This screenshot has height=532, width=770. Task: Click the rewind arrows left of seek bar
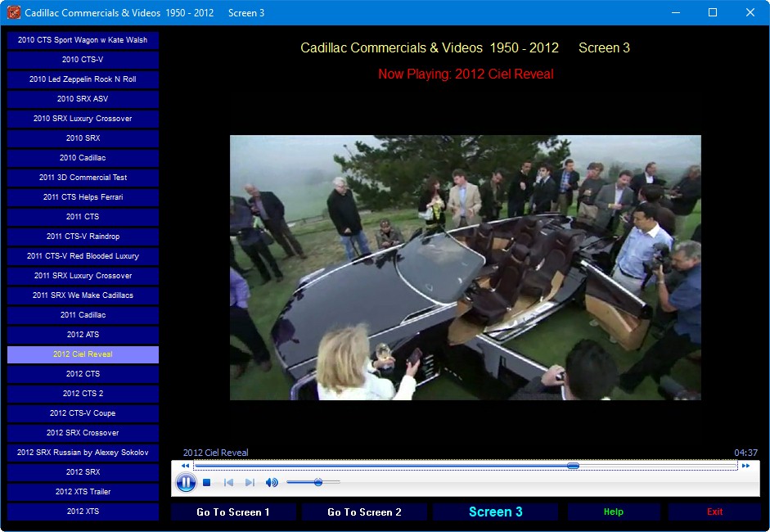[x=185, y=466]
